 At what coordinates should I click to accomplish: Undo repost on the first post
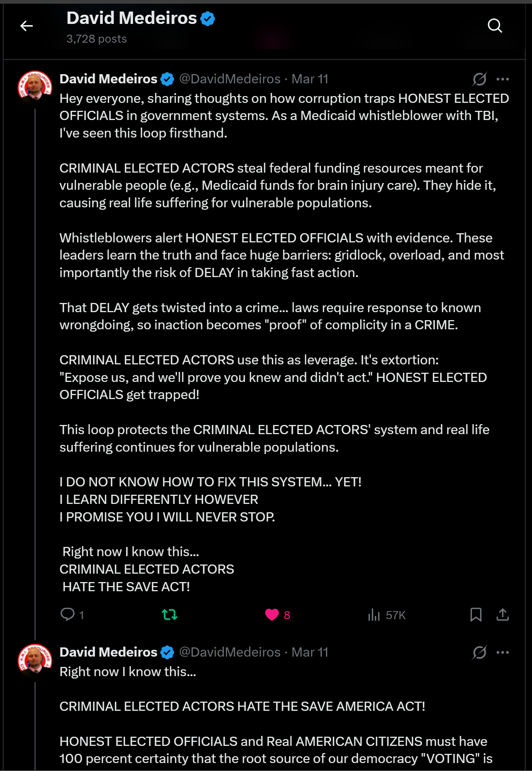(x=170, y=615)
